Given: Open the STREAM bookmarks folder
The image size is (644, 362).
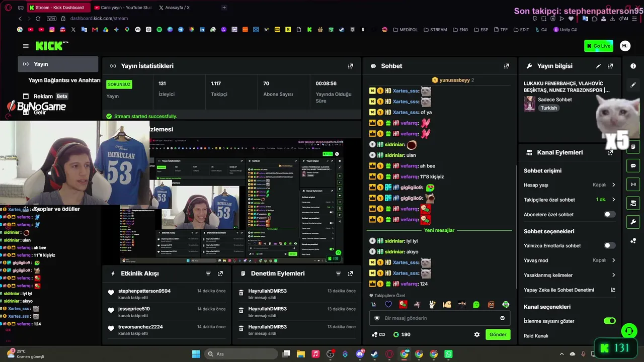Looking at the screenshot, I should 435,30.
